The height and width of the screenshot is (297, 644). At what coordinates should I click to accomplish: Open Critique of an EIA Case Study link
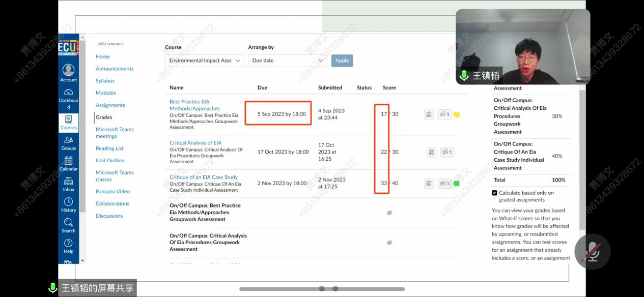coord(204,177)
